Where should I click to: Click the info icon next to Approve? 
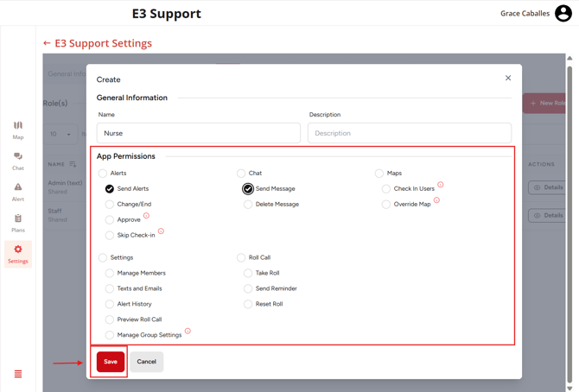tap(147, 216)
